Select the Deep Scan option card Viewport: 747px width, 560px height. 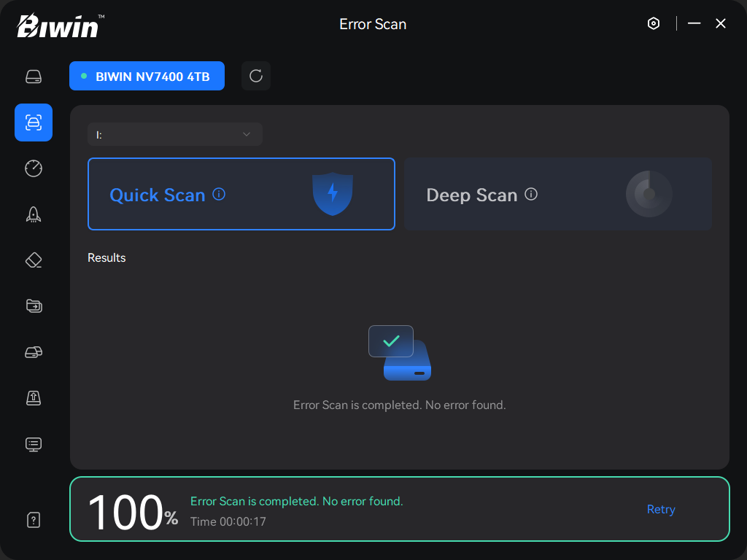(557, 194)
